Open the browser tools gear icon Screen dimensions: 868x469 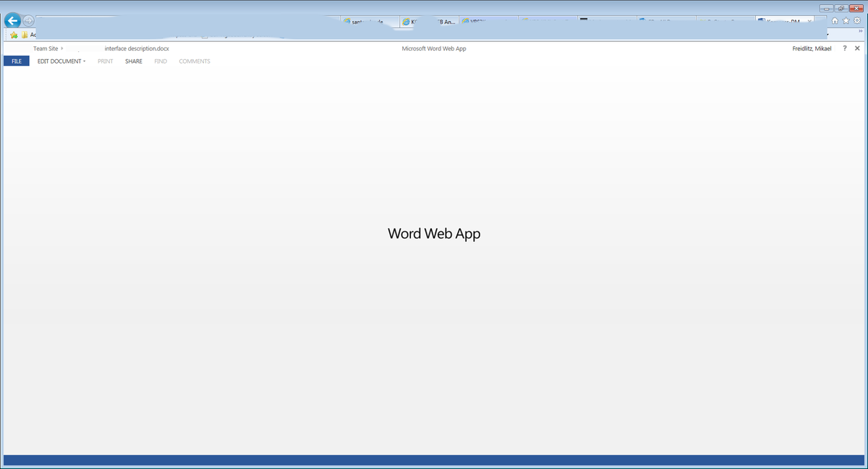(856, 21)
